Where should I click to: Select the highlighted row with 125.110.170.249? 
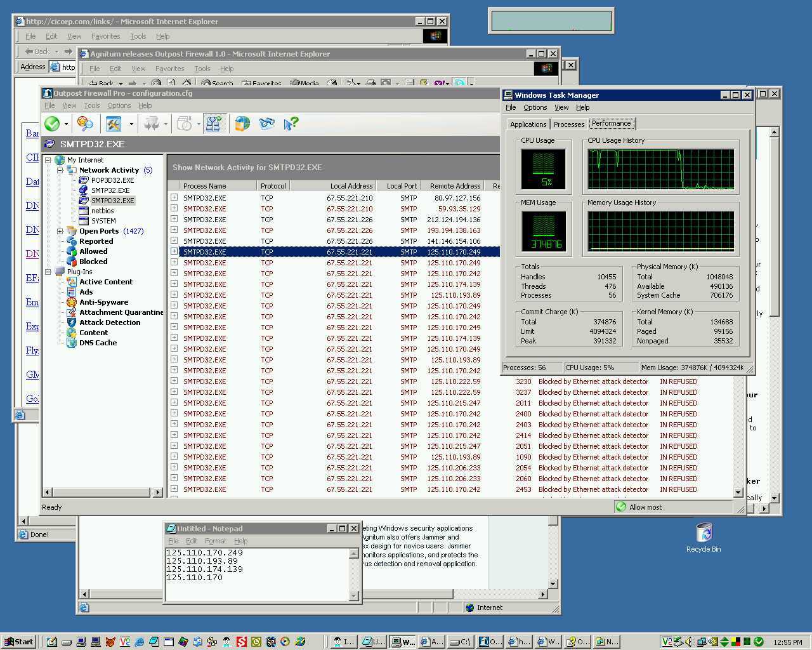(334, 251)
